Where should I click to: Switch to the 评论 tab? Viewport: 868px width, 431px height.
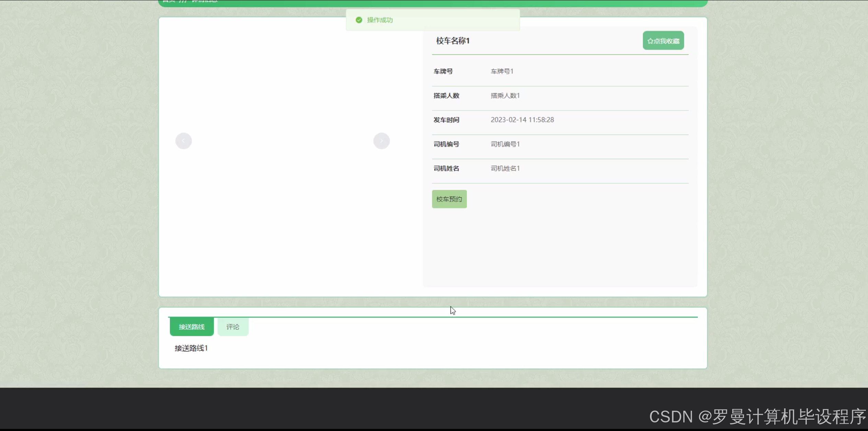[233, 327]
